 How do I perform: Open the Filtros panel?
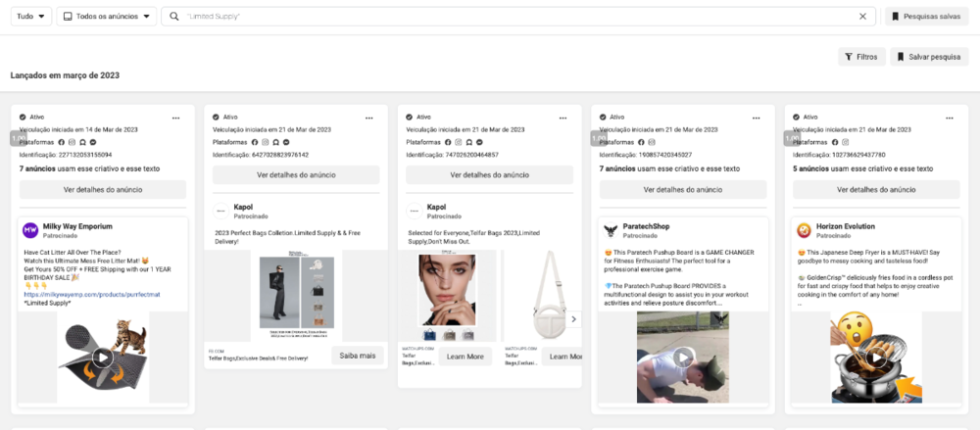(861, 57)
